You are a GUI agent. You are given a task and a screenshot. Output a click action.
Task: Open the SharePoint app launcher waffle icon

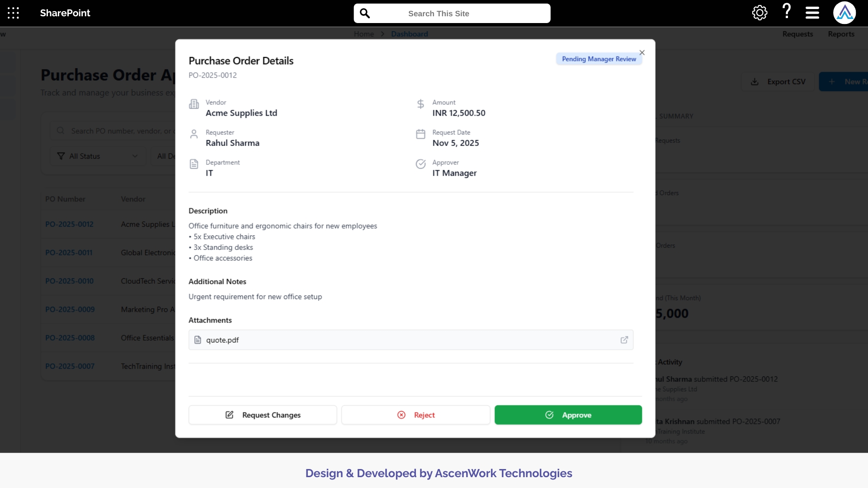click(x=13, y=13)
